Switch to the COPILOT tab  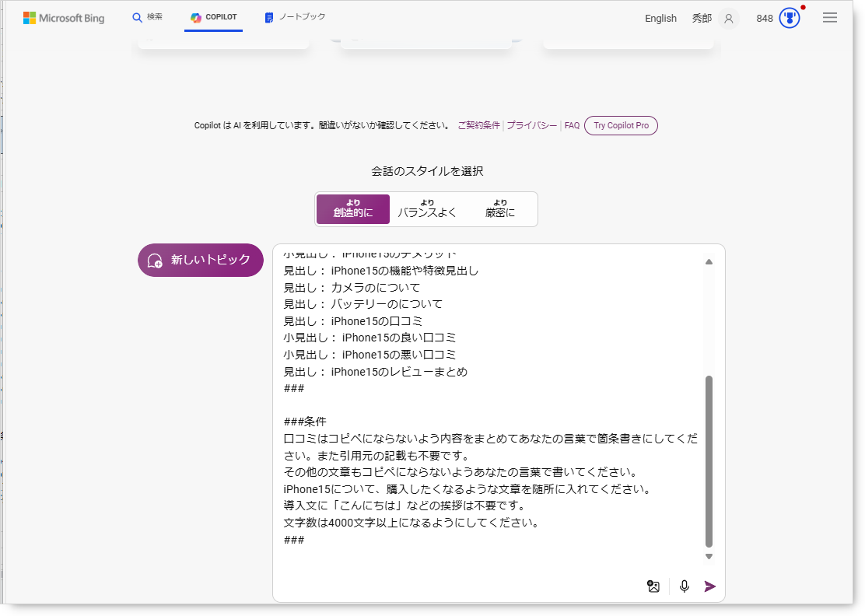pos(213,17)
